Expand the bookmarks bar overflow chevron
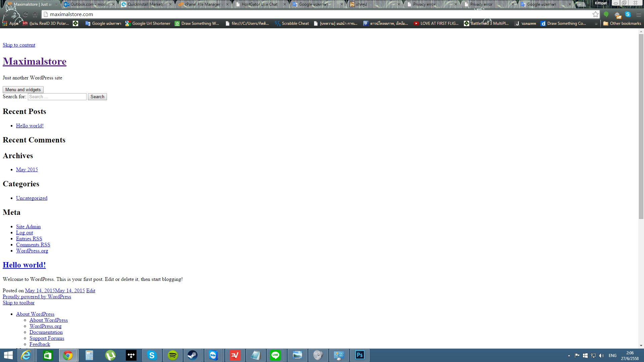This screenshot has height=362, width=644. pos(596,23)
